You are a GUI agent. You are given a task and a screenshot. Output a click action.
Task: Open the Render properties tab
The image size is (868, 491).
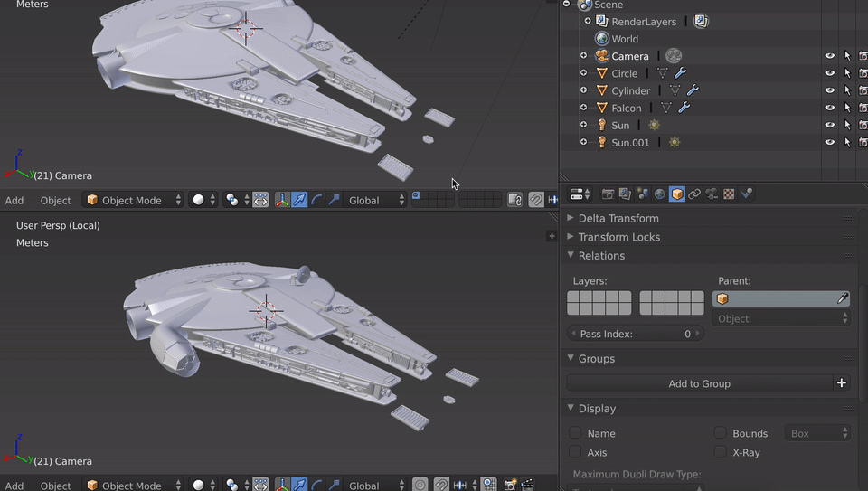click(609, 194)
